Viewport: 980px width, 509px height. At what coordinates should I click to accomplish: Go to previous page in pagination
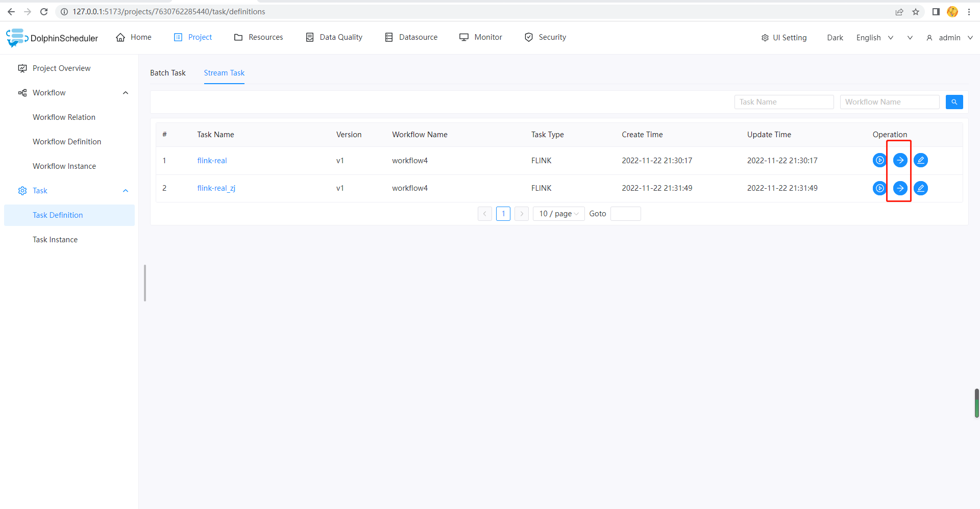coord(485,214)
